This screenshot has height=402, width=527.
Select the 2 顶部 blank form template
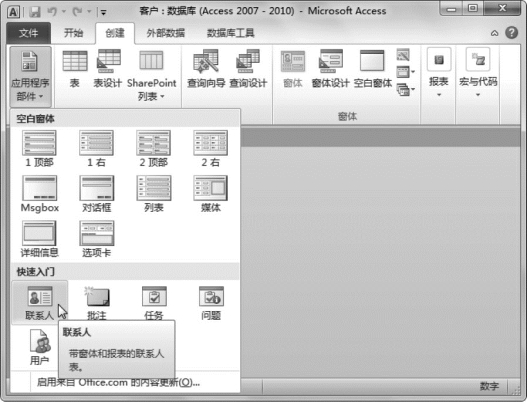point(154,149)
